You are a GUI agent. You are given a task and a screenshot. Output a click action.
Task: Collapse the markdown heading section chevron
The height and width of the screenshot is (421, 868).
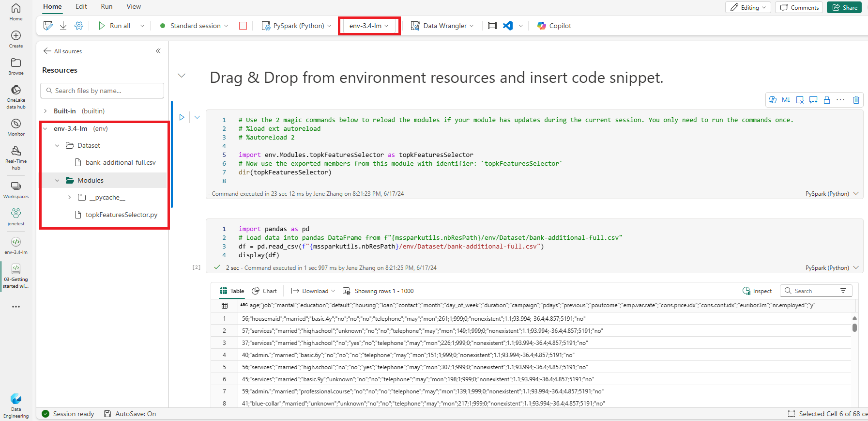pyautogui.click(x=182, y=76)
